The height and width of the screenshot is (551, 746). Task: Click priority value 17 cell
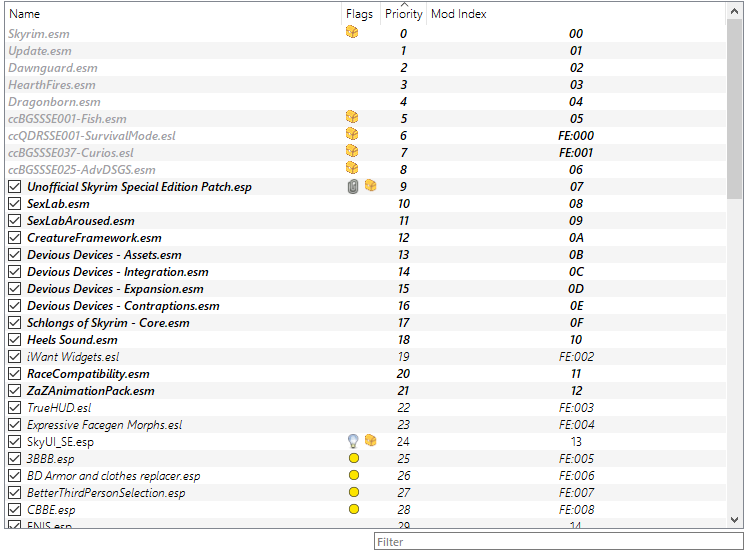[x=403, y=323]
